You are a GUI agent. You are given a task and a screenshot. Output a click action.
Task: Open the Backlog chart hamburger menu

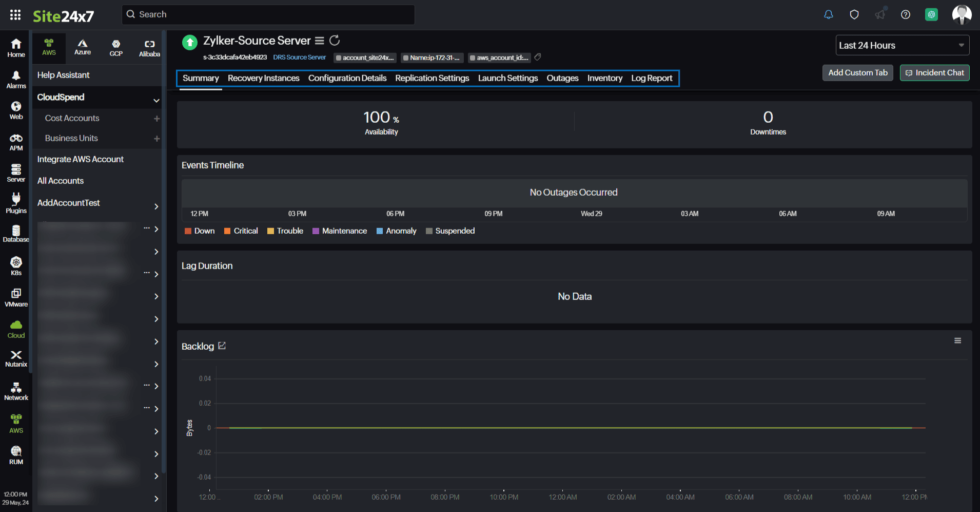pos(957,340)
